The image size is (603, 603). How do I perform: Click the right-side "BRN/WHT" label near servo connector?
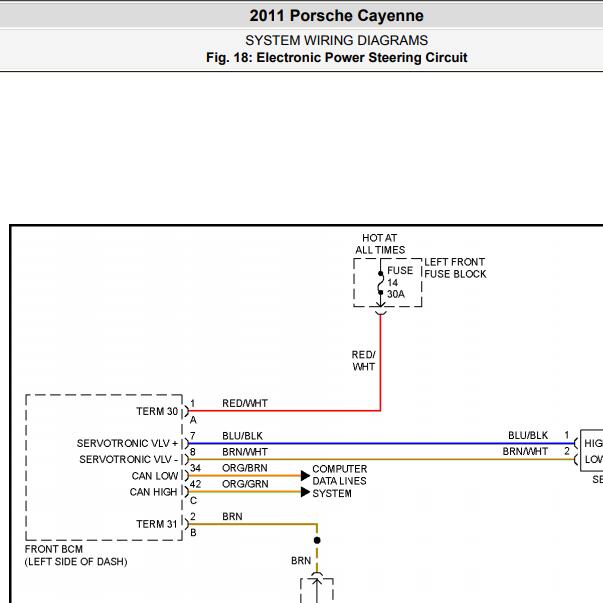[x=525, y=451]
